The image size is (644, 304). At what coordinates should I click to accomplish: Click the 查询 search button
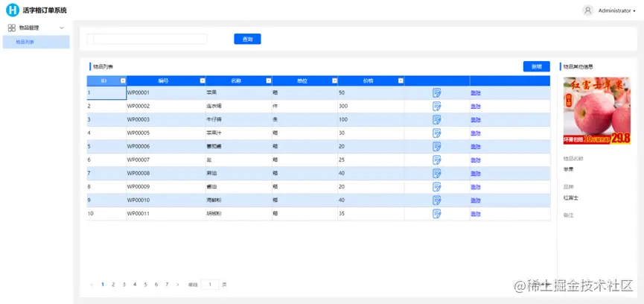(x=247, y=39)
